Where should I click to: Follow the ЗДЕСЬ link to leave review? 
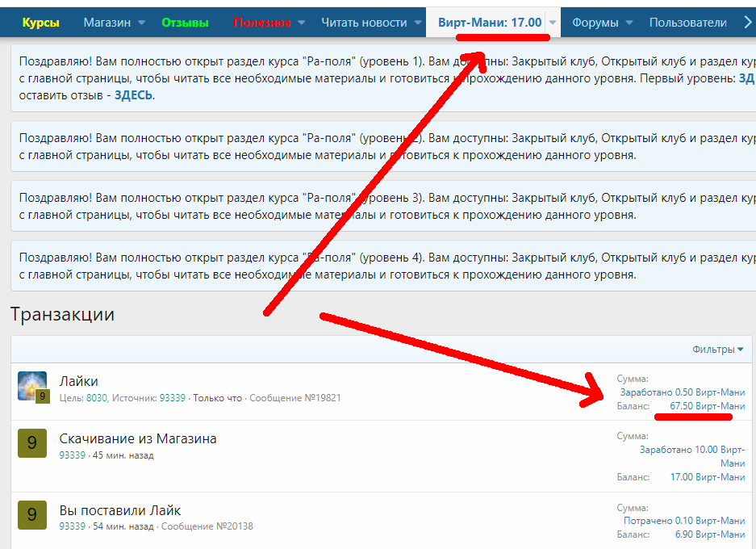[133, 95]
